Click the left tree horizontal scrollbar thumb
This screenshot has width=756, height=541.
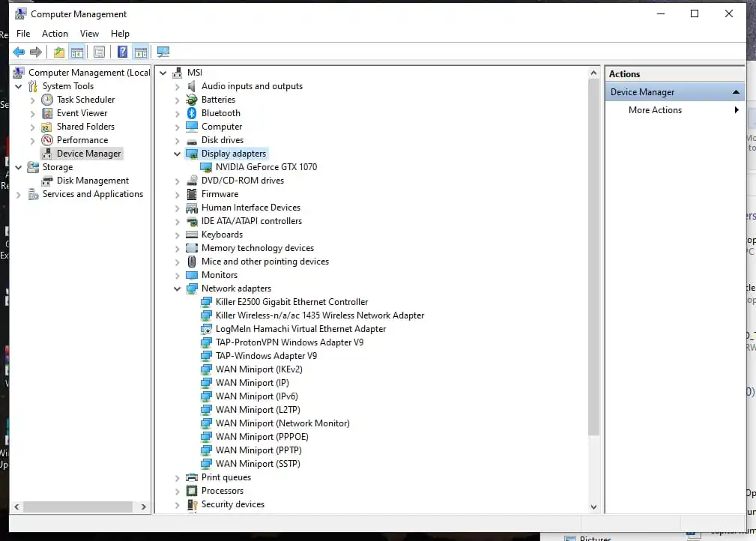[x=78, y=507]
